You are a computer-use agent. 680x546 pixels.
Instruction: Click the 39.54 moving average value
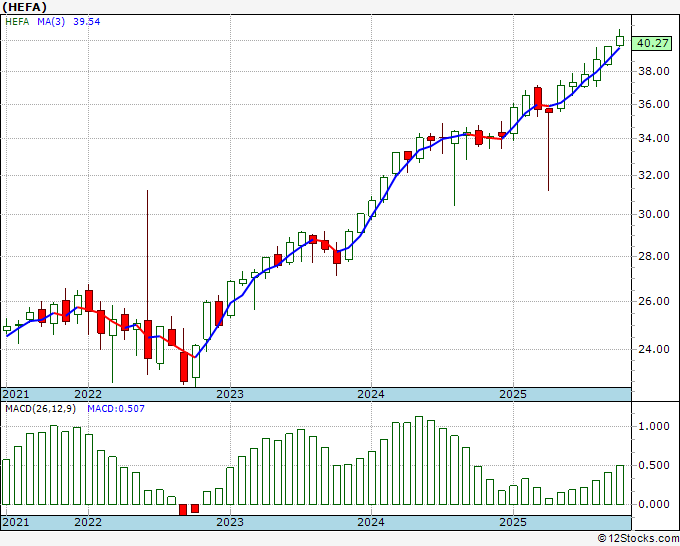[86, 22]
